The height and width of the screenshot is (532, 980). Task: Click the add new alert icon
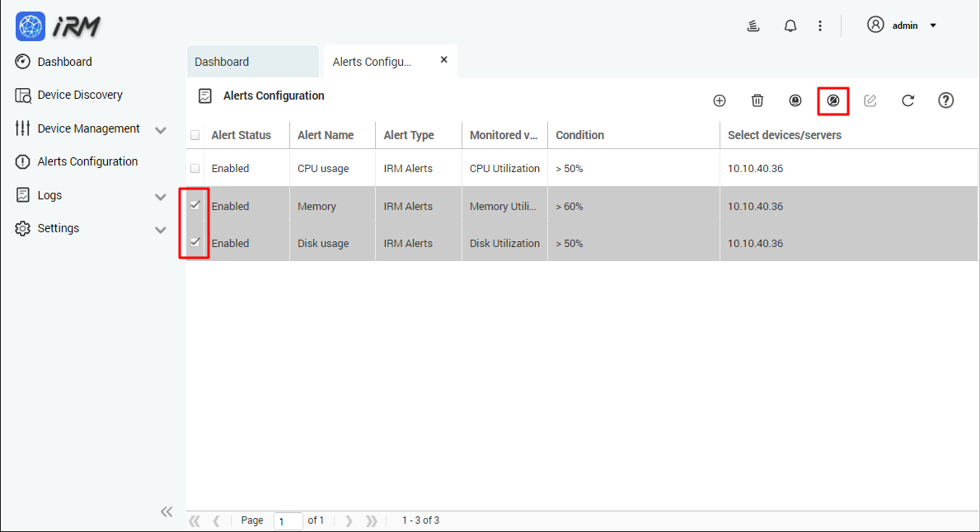pyautogui.click(x=720, y=100)
